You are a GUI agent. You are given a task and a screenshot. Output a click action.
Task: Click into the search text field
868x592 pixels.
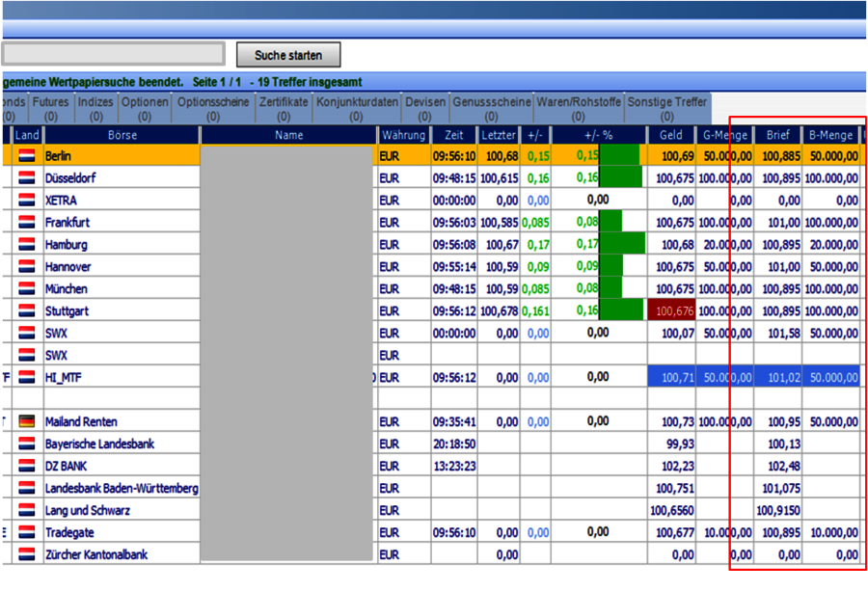[x=112, y=54]
